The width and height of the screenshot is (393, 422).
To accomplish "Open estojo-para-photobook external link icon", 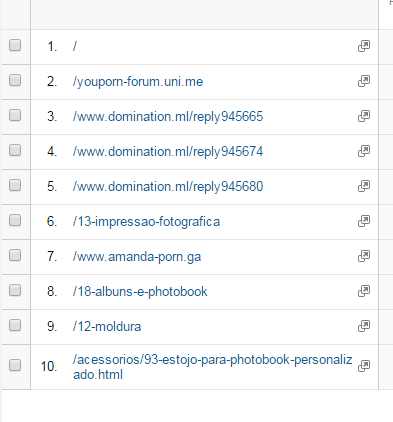I will pyautogui.click(x=364, y=366).
